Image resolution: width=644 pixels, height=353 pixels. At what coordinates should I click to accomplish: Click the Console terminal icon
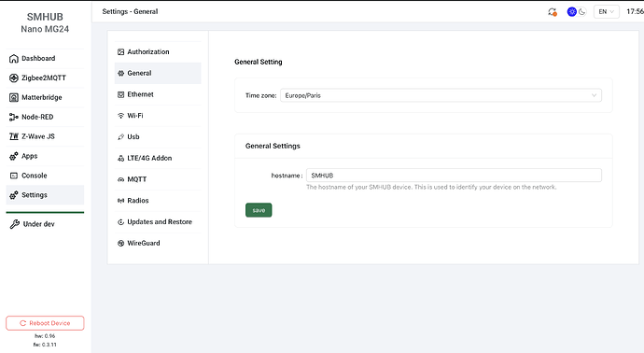(x=14, y=176)
